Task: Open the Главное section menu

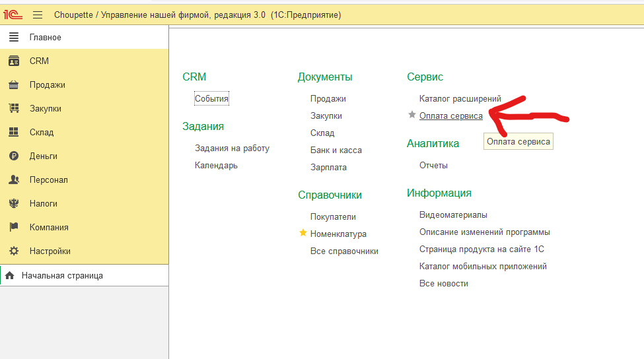Action: 45,38
